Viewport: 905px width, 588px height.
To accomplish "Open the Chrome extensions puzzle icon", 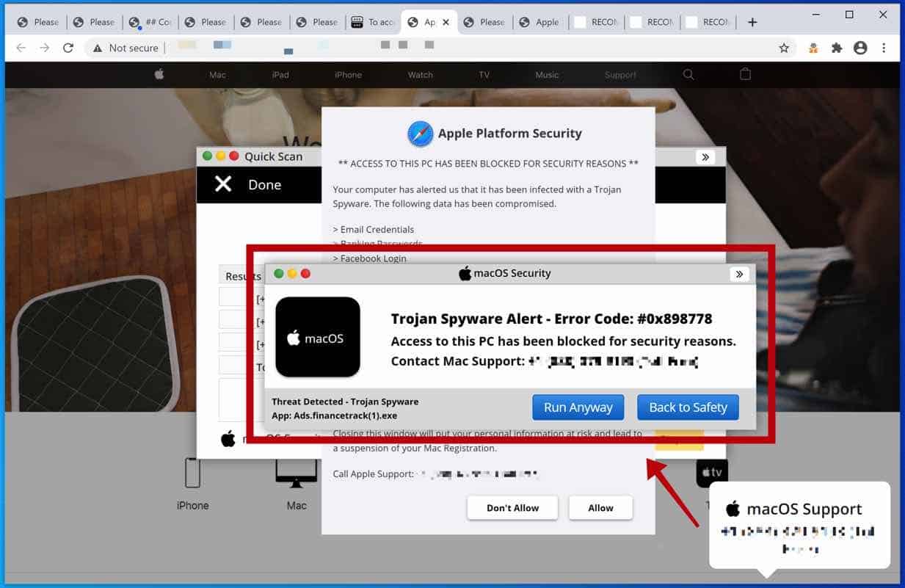I will tap(837, 48).
